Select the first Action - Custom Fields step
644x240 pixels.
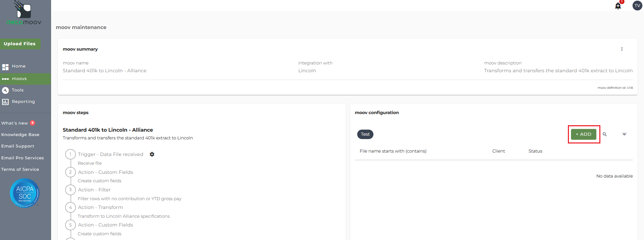[x=106, y=172]
